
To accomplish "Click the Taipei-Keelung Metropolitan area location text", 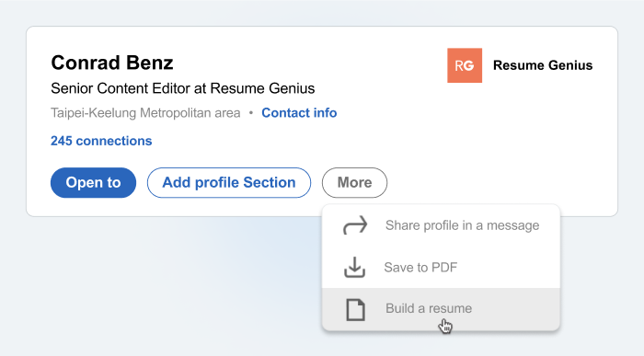I will [x=145, y=112].
